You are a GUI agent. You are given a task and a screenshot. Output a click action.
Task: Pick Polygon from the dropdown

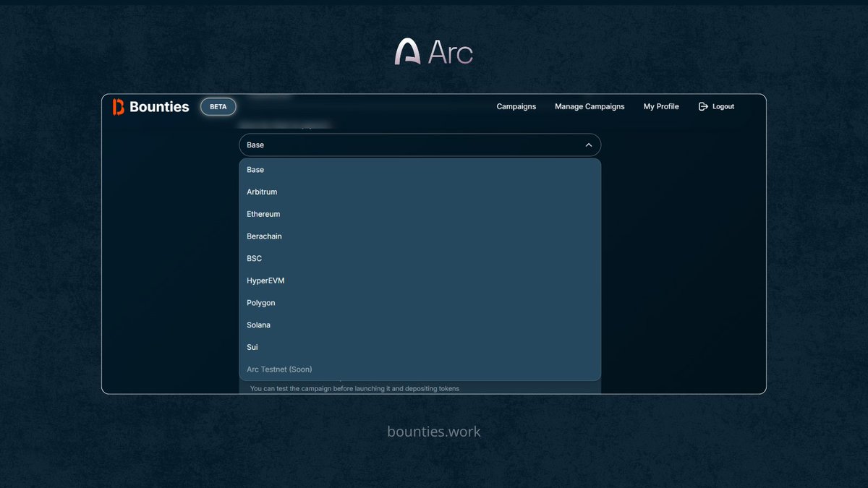coord(420,303)
